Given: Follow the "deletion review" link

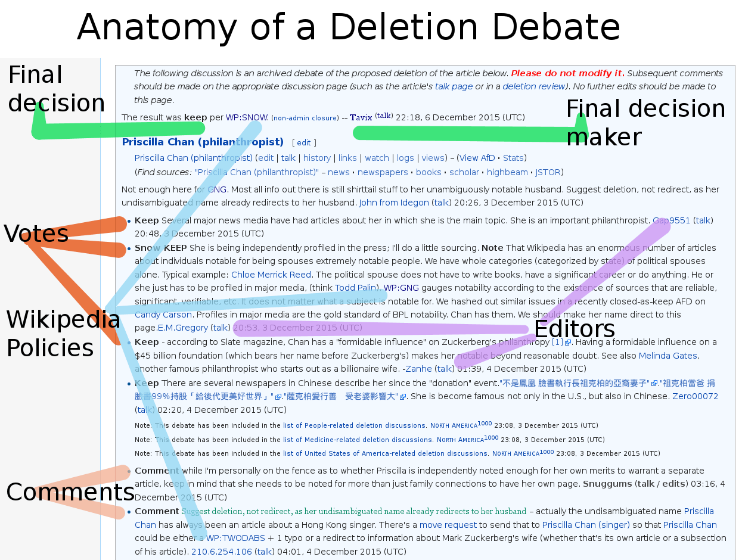Looking at the screenshot, I should 533,86.
